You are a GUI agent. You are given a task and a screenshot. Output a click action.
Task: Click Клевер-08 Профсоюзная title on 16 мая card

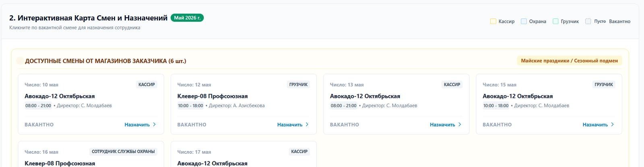(x=60, y=163)
